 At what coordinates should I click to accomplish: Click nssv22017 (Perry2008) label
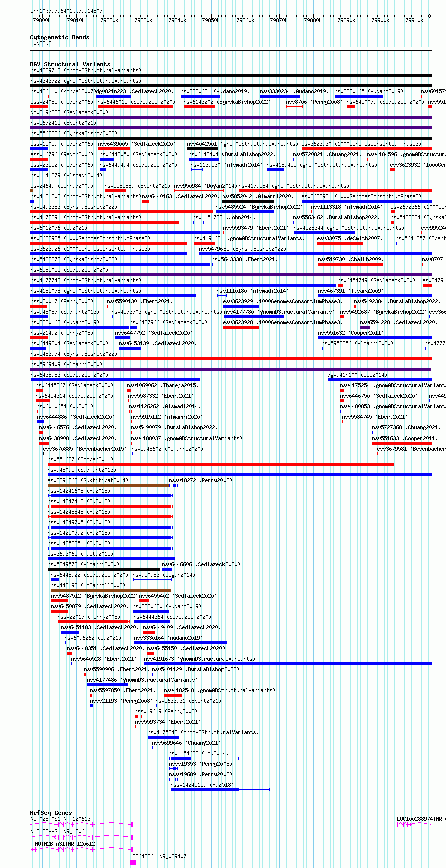(89, 617)
